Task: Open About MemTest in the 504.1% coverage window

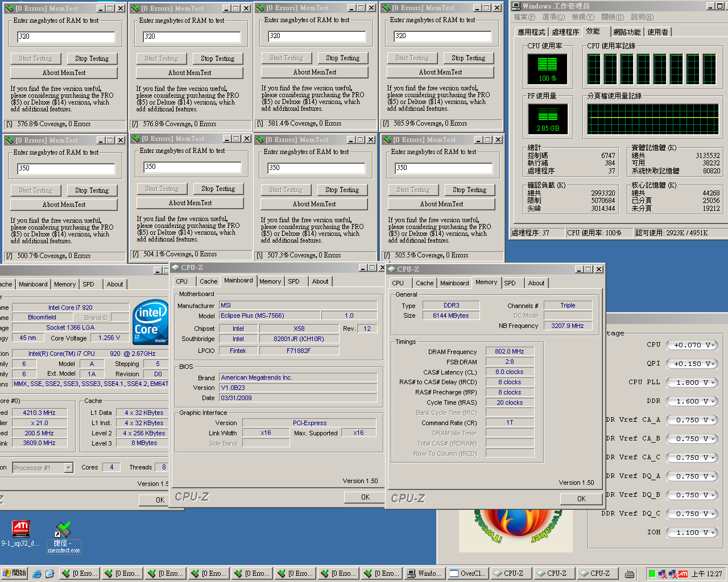Action: [190, 203]
